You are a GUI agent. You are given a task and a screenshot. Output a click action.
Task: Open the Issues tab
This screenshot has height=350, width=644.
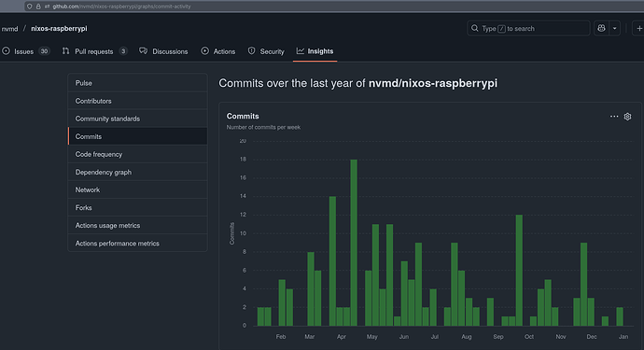tap(25, 51)
